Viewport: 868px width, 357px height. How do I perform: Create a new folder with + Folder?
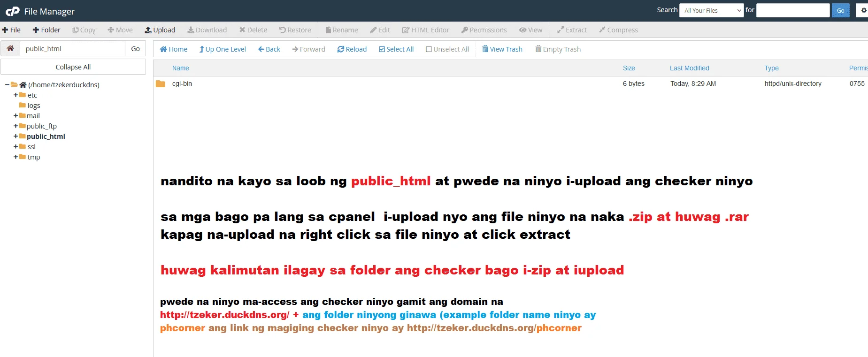click(x=46, y=30)
